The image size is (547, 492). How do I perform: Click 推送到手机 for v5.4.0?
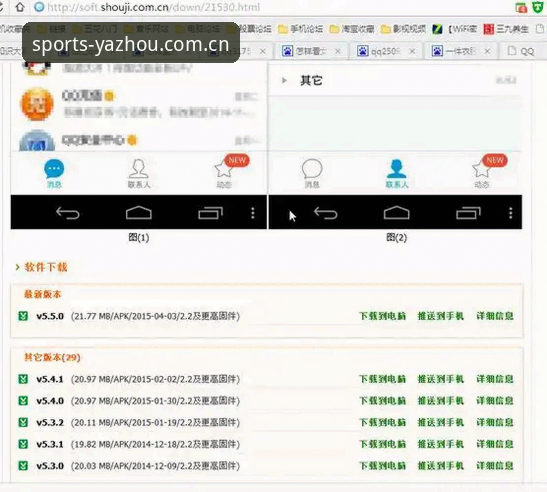[441, 401]
